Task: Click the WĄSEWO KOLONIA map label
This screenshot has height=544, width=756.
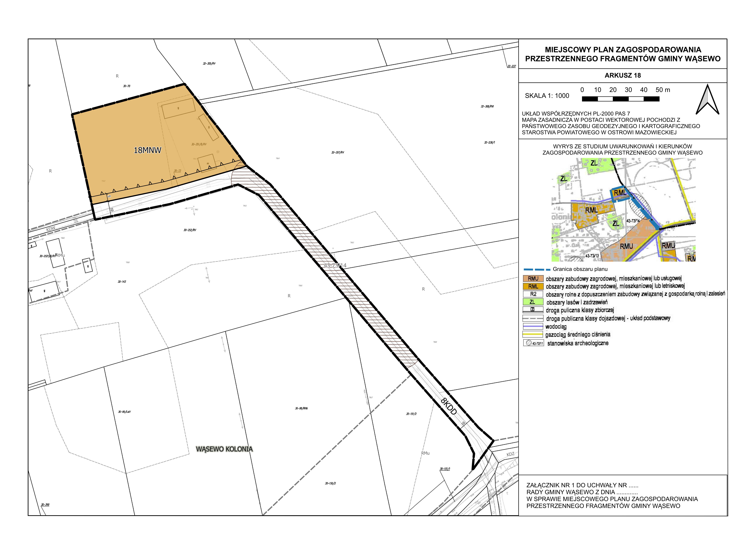Action: coord(224,449)
